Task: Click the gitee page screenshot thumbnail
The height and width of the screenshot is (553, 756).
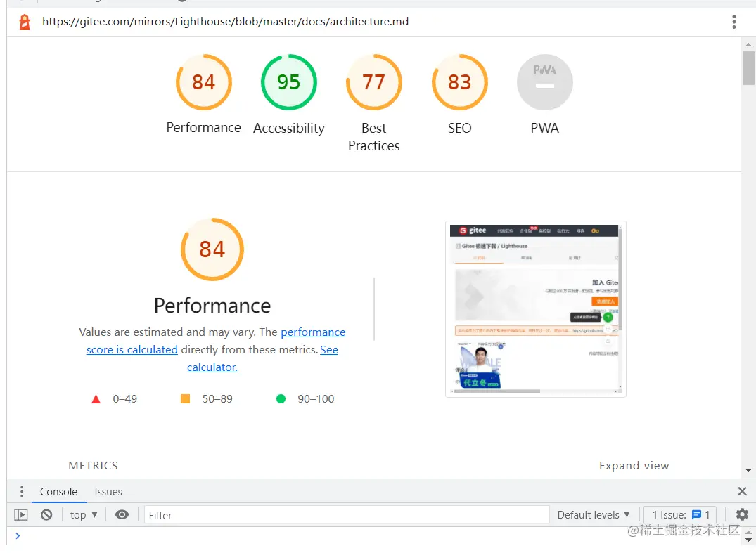Action: click(536, 308)
